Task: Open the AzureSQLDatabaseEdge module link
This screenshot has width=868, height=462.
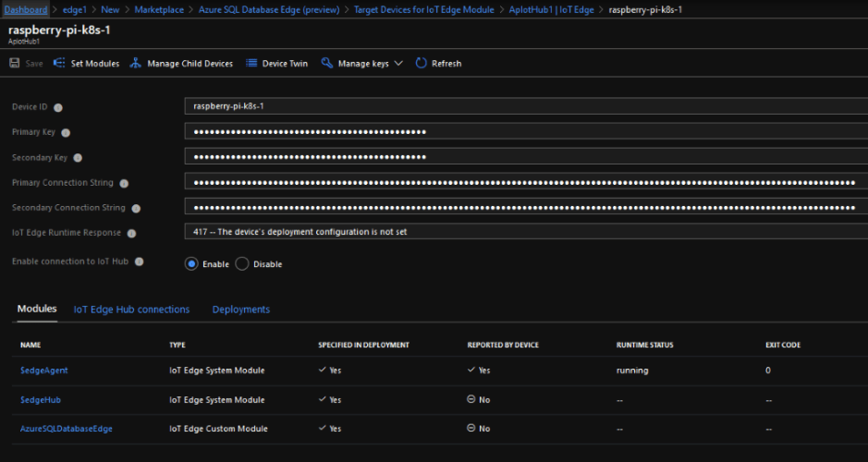Action: [x=66, y=429]
